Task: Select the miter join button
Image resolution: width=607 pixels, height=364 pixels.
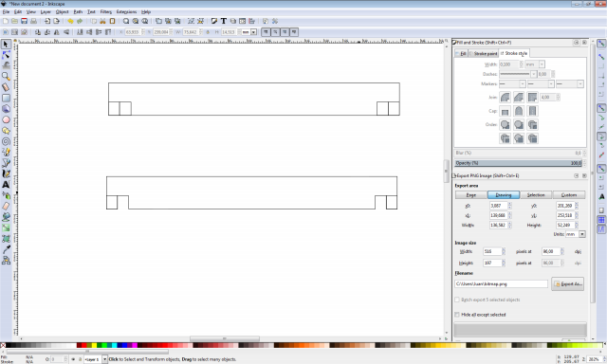Action: pos(533,98)
